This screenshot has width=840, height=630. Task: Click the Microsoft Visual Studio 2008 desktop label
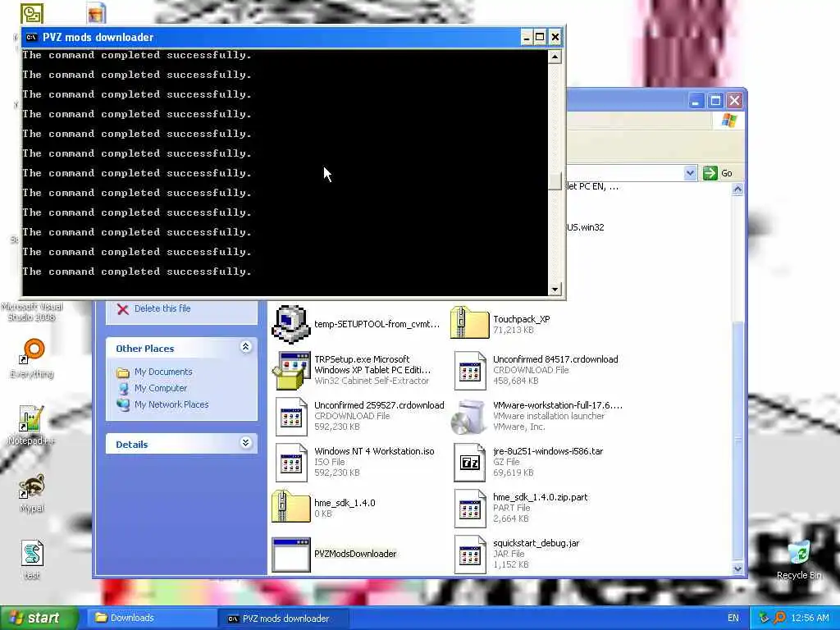coord(32,312)
